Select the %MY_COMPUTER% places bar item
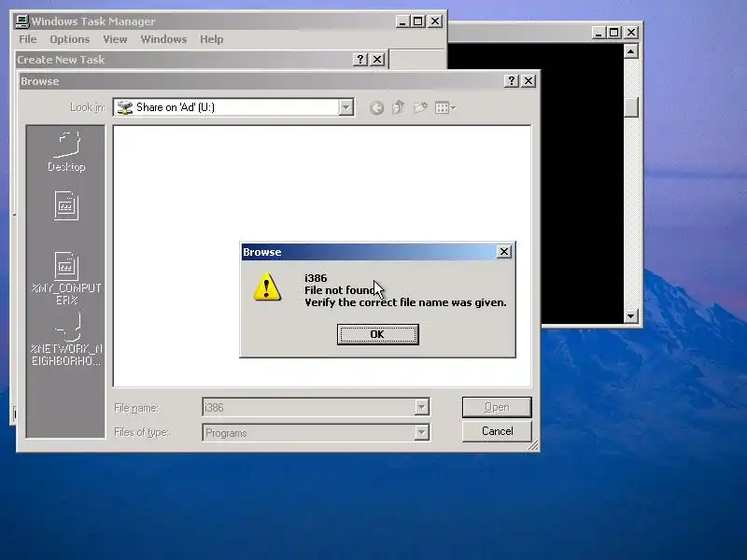Image resolution: width=747 pixels, height=560 pixels. tap(66, 278)
